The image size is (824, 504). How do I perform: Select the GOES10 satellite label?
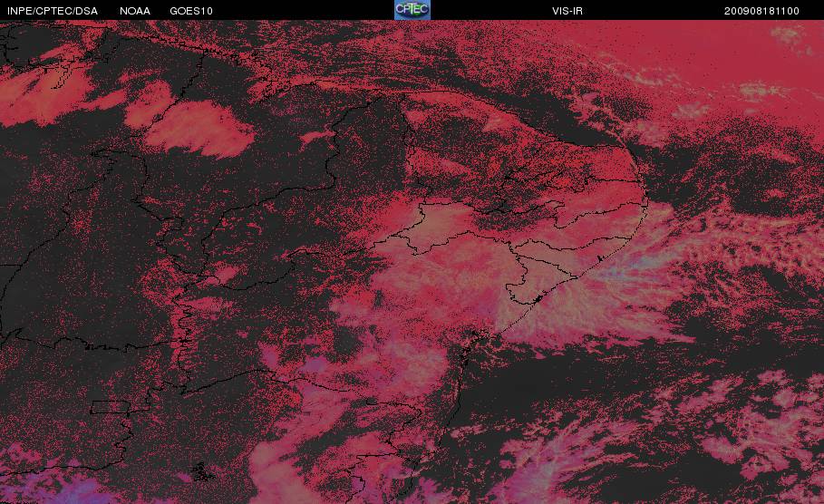(x=191, y=11)
